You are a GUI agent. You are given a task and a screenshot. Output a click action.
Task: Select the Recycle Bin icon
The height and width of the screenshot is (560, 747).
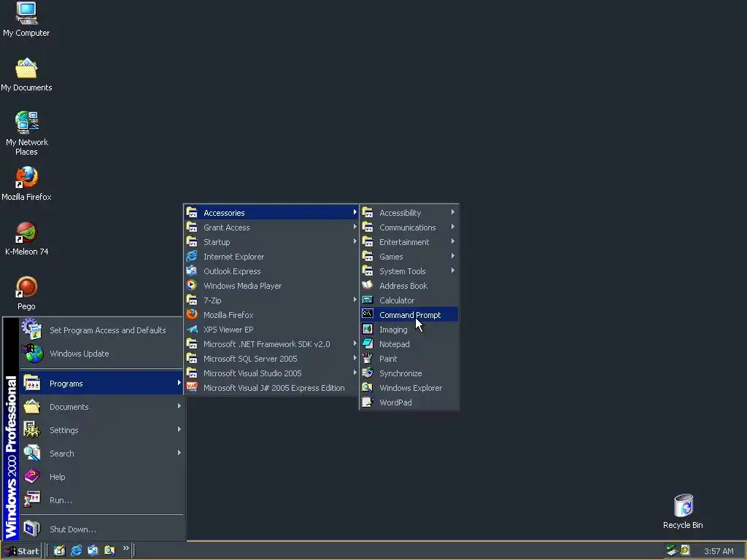683,512
